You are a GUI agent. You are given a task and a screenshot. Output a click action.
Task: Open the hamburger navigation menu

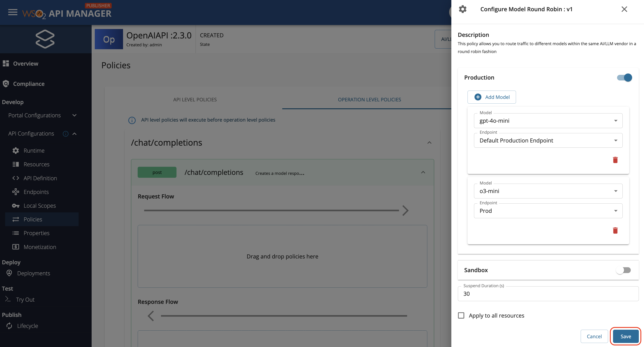(13, 12)
